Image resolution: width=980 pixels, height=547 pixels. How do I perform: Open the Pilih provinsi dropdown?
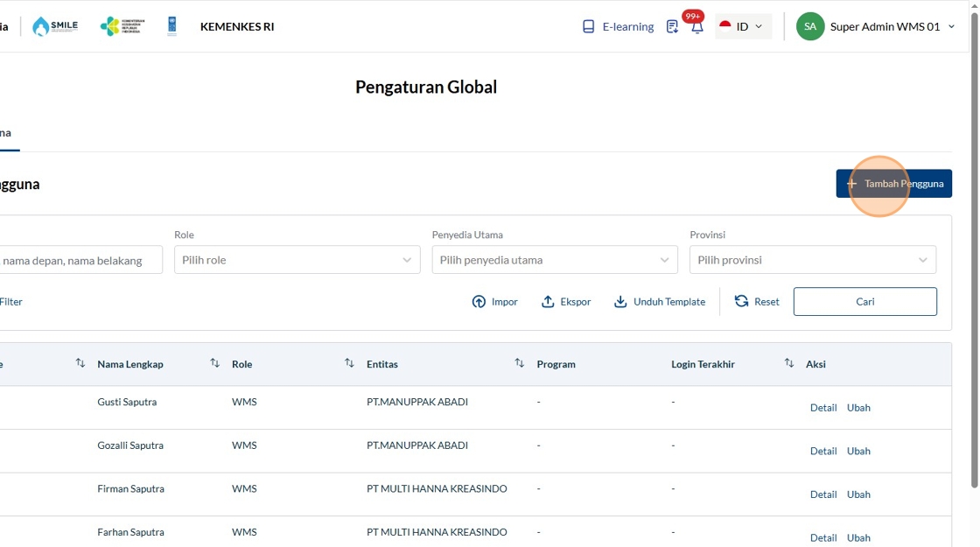coord(813,260)
